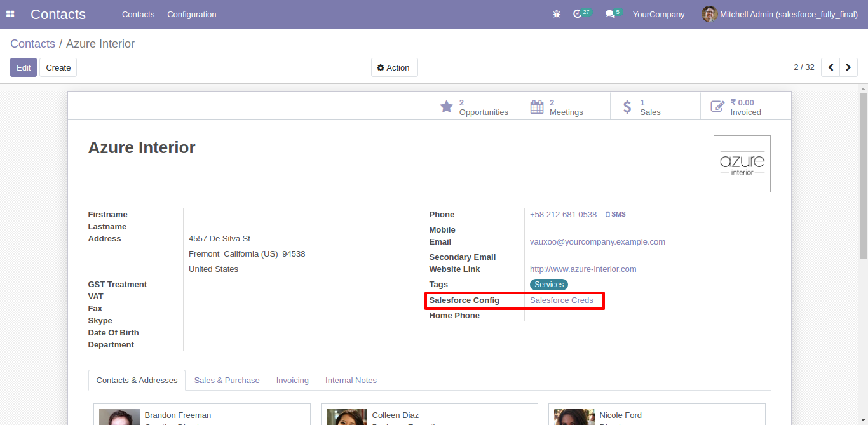This screenshot has width=868, height=425.
Task: Click the 4557 De Silva St address text
Action: [x=219, y=239]
